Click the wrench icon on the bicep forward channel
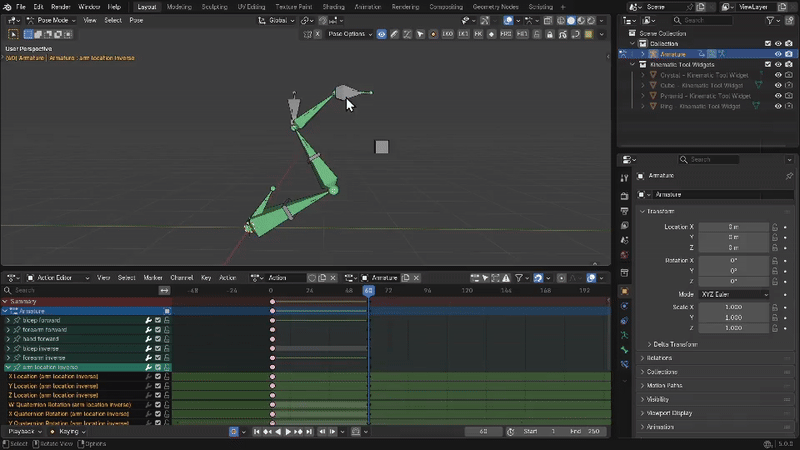Viewport: 800px width, 450px height. 148,321
